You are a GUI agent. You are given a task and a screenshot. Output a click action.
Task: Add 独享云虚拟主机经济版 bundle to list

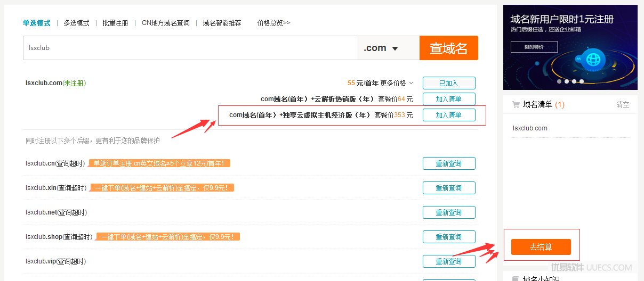[449, 115]
